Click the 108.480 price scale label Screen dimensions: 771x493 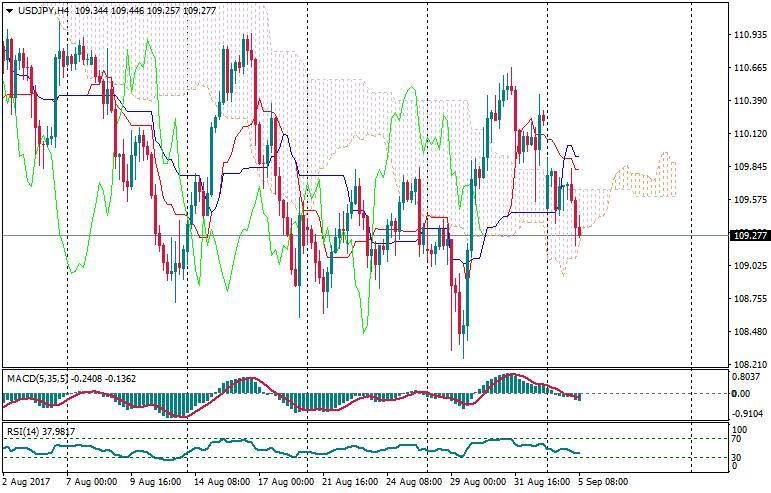(749, 332)
